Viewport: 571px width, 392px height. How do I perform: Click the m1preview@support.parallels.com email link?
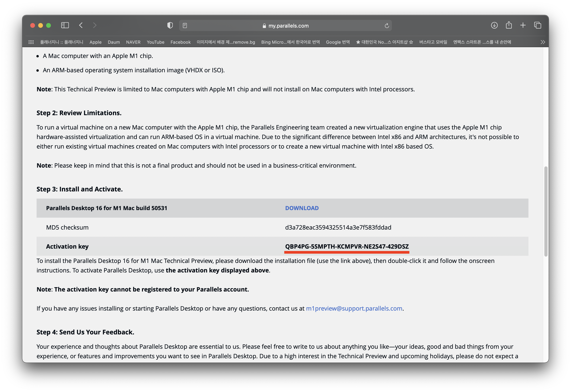(354, 308)
